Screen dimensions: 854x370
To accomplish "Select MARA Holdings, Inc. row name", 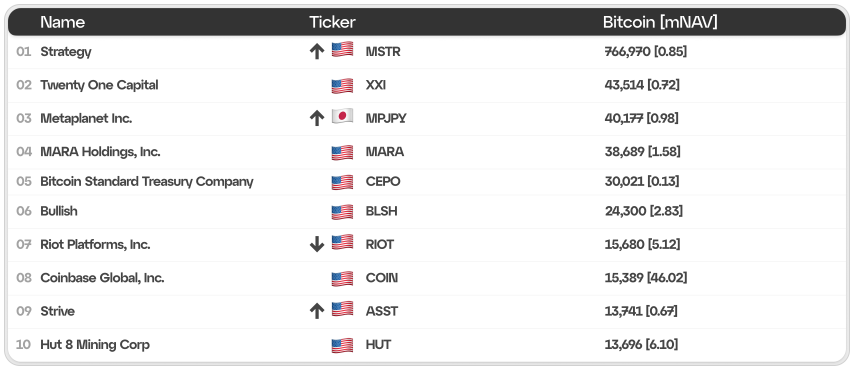I will click(x=100, y=151).
